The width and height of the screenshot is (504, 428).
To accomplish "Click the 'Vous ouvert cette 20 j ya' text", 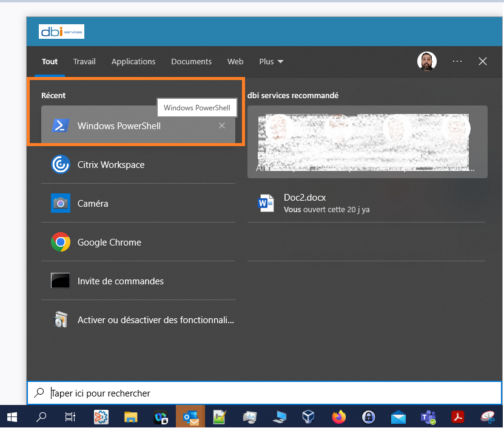I will pyautogui.click(x=326, y=210).
